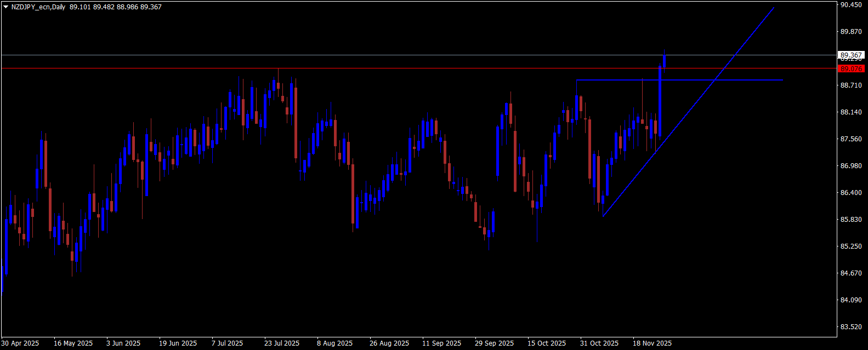Viewport: 868px width, 350px height.
Task: Click the 30 Apr 2025 date label
Action: point(20,343)
